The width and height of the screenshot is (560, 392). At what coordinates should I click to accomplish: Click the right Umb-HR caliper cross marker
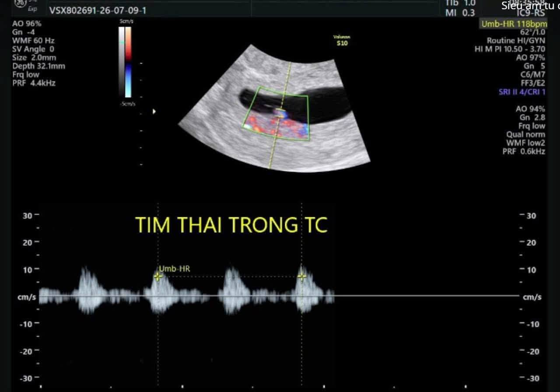301,276
